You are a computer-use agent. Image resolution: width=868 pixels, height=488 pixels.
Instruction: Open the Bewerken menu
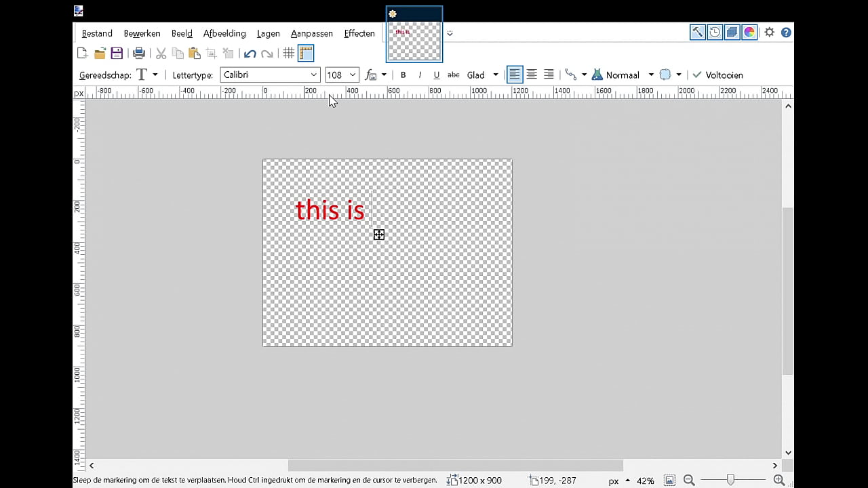click(x=142, y=33)
